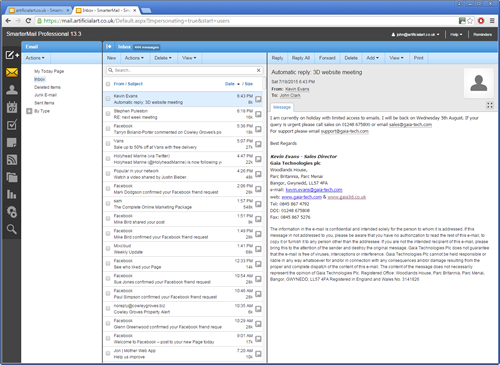The width and height of the screenshot is (500, 365).
Task: Open the Junk E-mail folder
Action: (46, 95)
